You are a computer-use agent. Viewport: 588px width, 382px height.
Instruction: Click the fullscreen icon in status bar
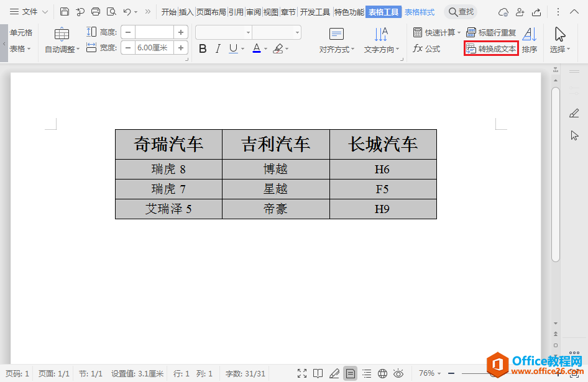pyautogui.click(x=302, y=373)
